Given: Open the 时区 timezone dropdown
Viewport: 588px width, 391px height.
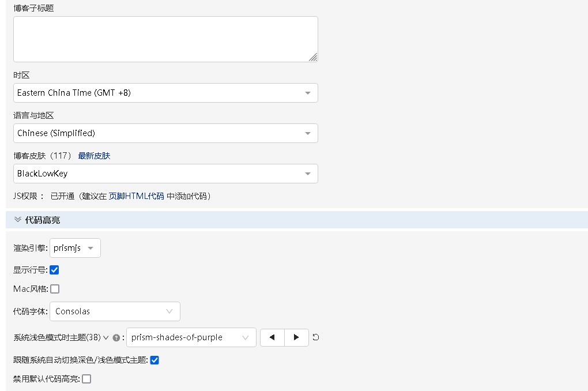Looking at the screenshot, I should pyautogui.click(x=165, y=93).
